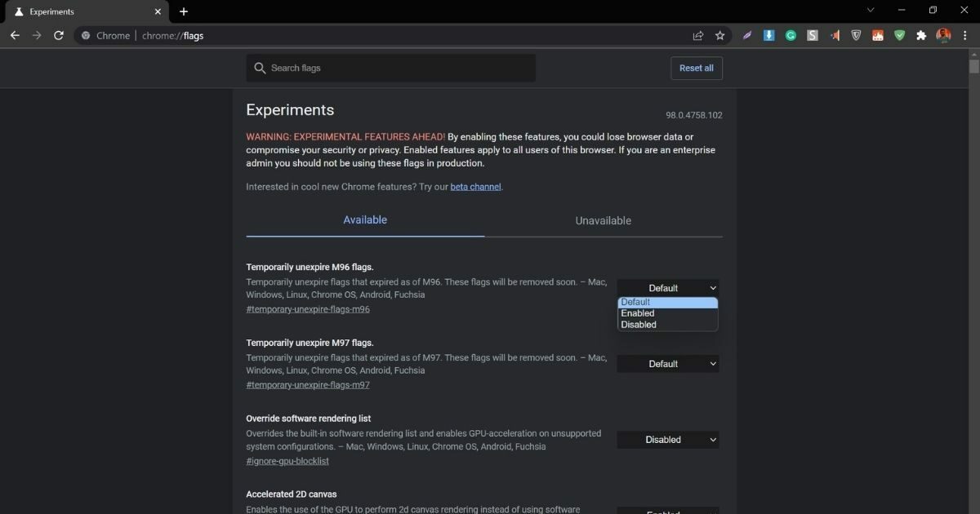Image resolution: width=980 pixels, height=514 pixels.
Task: Open the Override software rendering list dropdown
Action: click(x=668, y=439)
